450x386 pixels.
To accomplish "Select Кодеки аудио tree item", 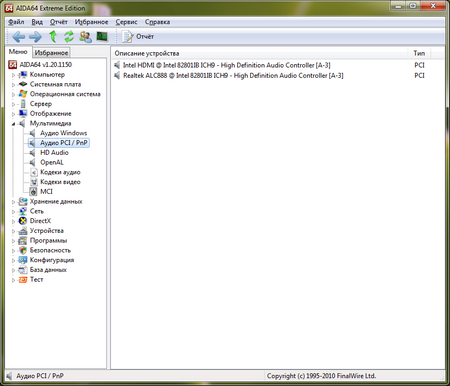I will coord(60,172).
